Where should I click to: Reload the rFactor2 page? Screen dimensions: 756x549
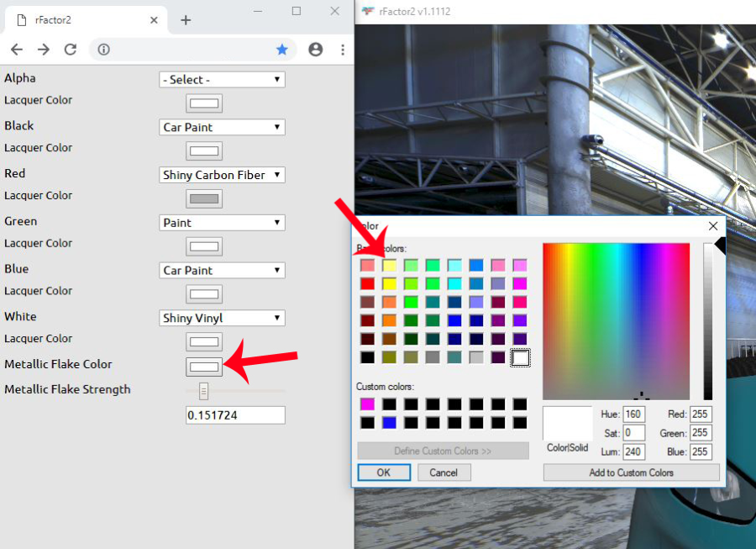(71, 50)
